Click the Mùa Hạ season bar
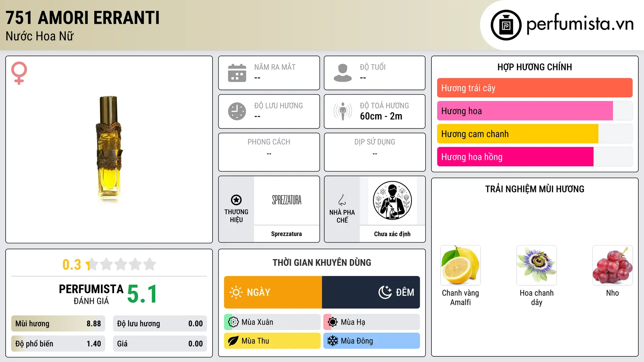 coord(372,322)
